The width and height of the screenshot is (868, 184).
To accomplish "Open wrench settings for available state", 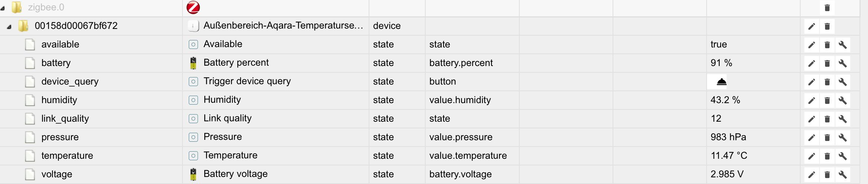I will point(842,45).
